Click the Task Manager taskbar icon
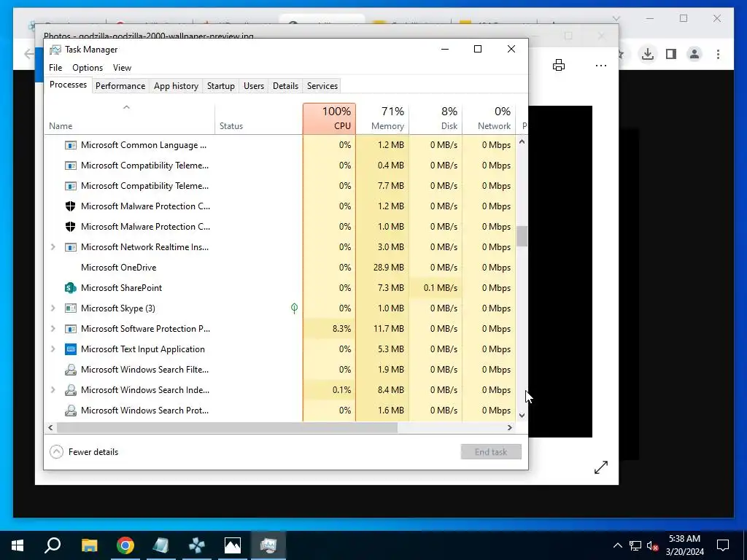The width and height of the screenshot is (747, 560). coord(268,545)
